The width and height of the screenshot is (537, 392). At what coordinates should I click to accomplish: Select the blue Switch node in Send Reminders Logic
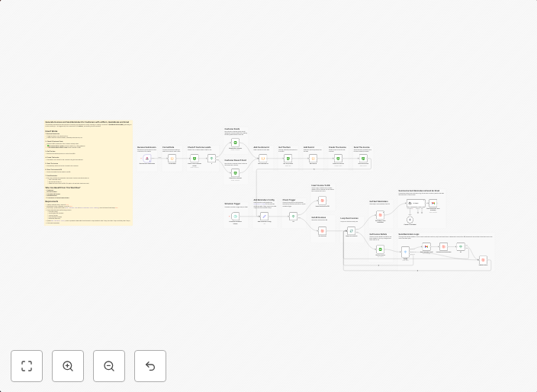click(406, 252)
